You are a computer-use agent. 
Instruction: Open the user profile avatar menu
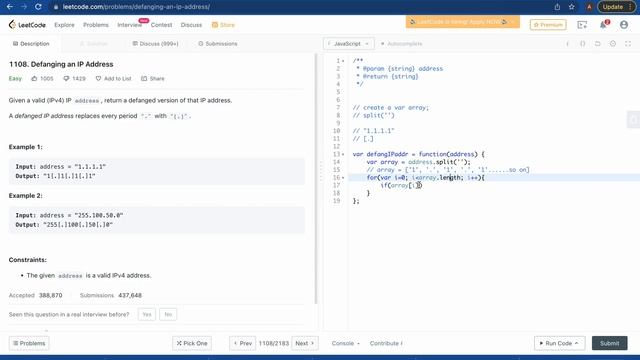point(624,25)
